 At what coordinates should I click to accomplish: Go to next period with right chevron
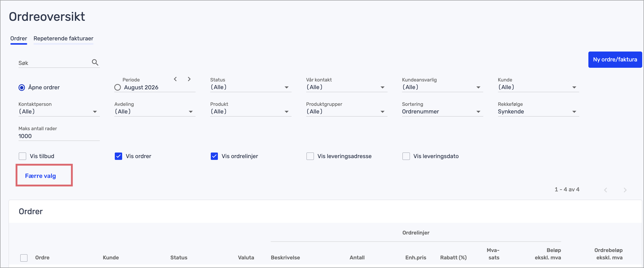(x=189, y=79)
